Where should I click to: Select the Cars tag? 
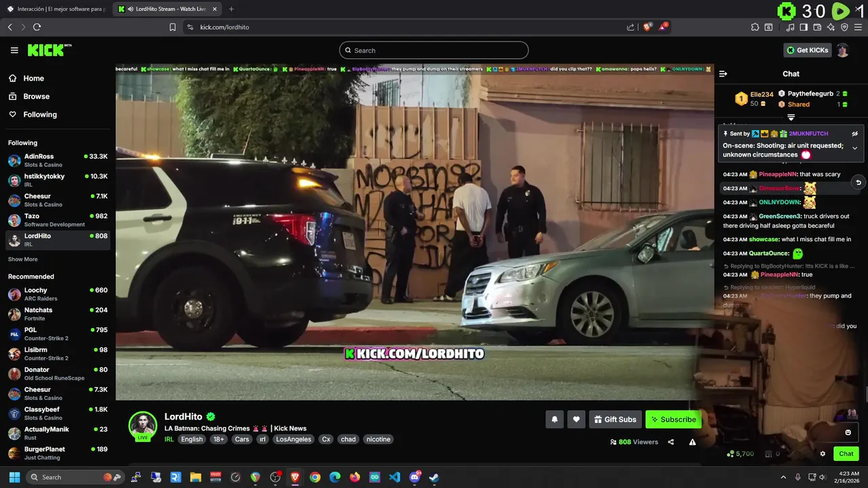(242, 439)
